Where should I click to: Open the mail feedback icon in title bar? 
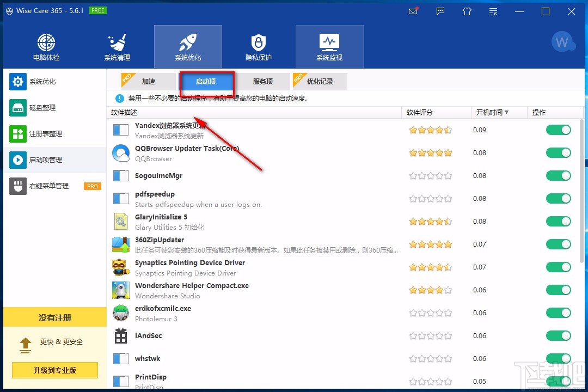(x=413, y=11)
